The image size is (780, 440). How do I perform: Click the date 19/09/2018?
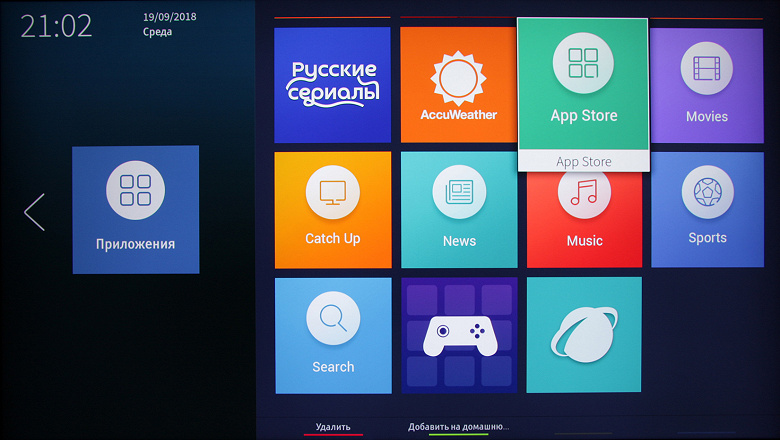170,17
